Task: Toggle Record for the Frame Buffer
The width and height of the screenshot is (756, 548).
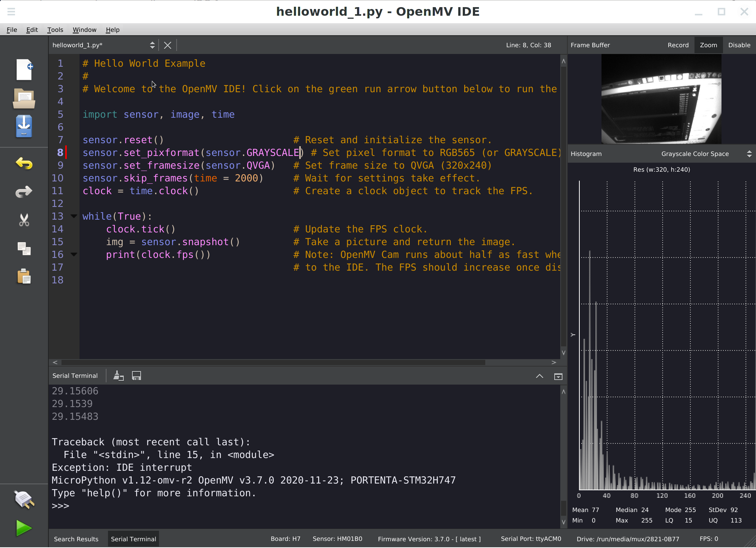Action: click(x=678, y=45)
